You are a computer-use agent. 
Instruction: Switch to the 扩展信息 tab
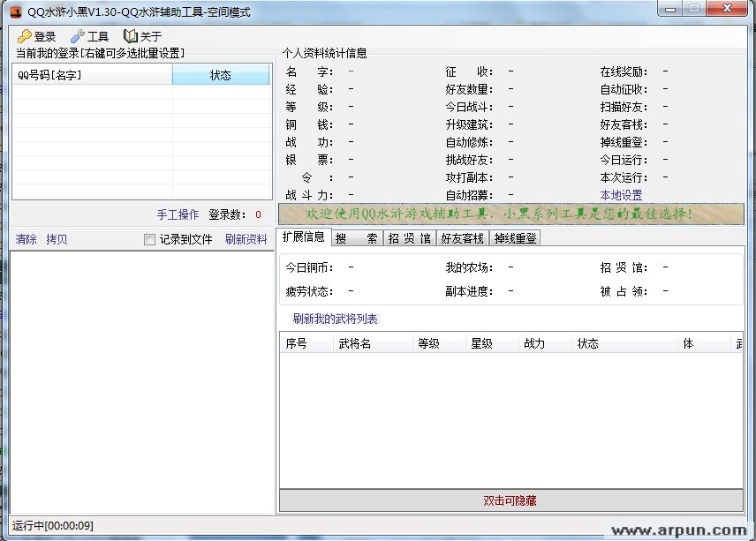304,237
